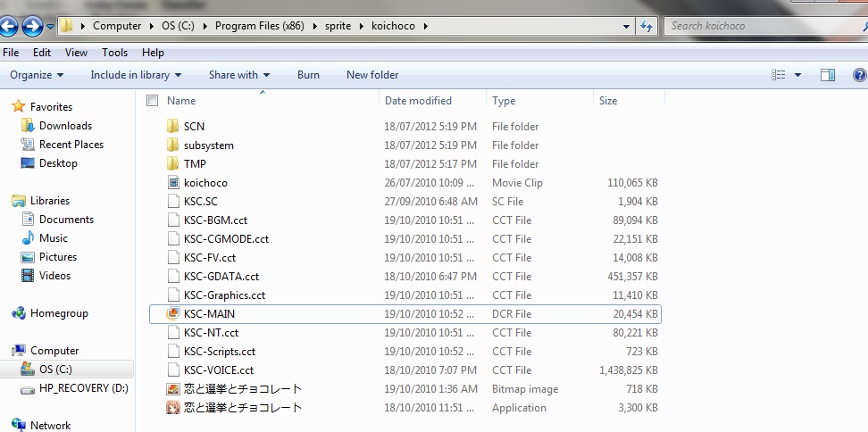Tick the select-all checkbox in header
Image resolution: width=868 pixels, height=432 pixels.
(x=152, y=101)
